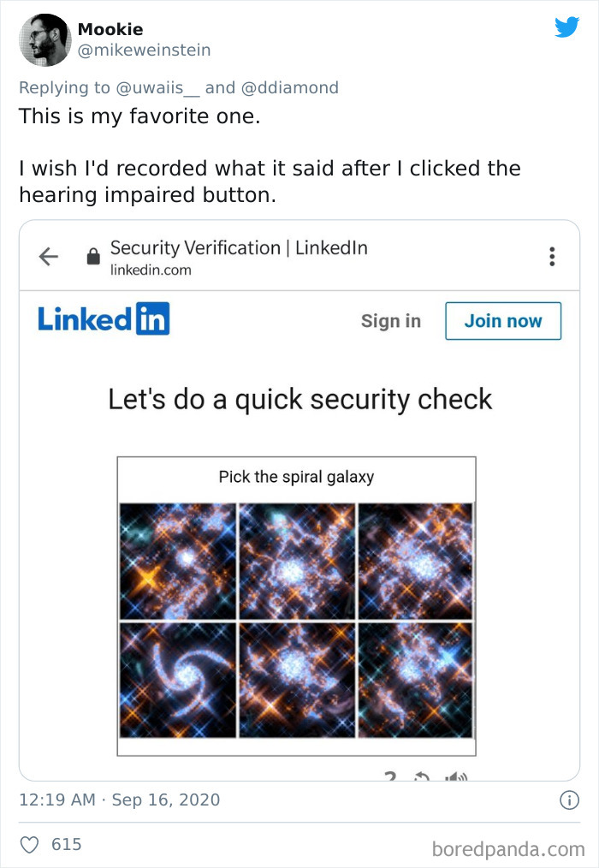Open the tweet info circle icon

click(569, 799)
